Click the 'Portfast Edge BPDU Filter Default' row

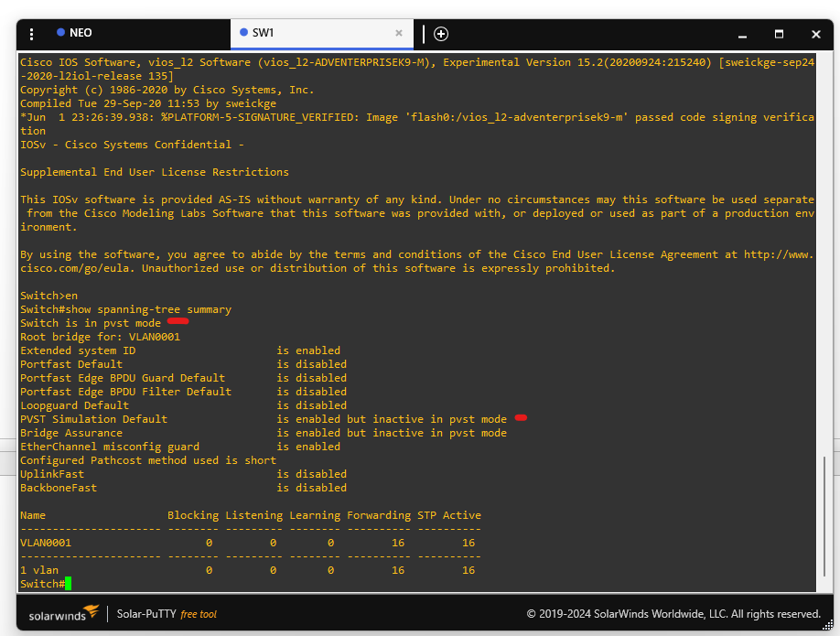[x=183, y=392]
